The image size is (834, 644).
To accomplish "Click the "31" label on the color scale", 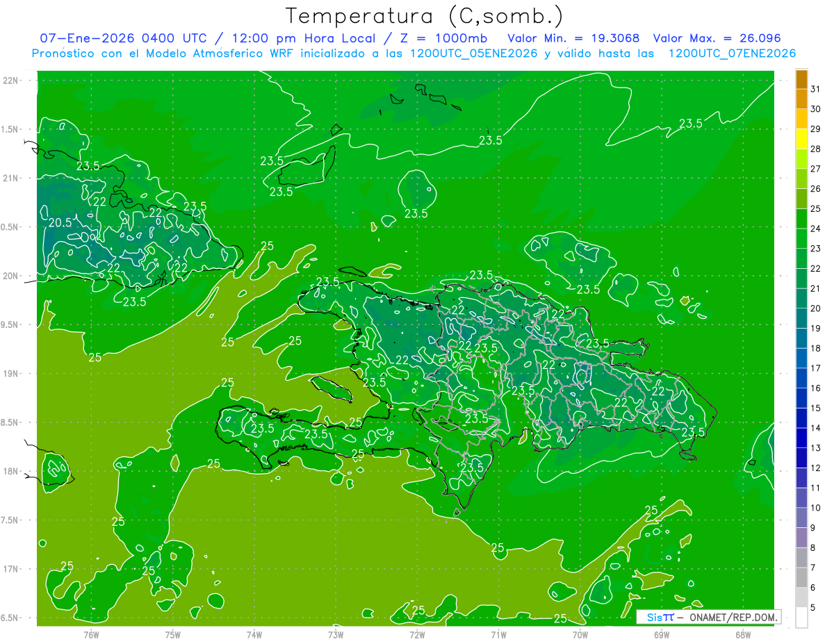I will [816, 88].
